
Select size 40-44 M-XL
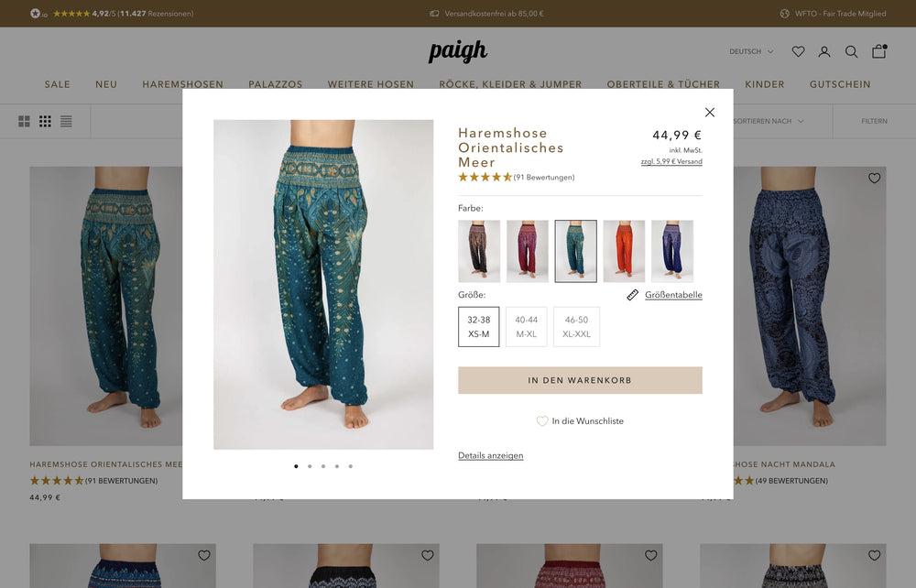[527, 327]
